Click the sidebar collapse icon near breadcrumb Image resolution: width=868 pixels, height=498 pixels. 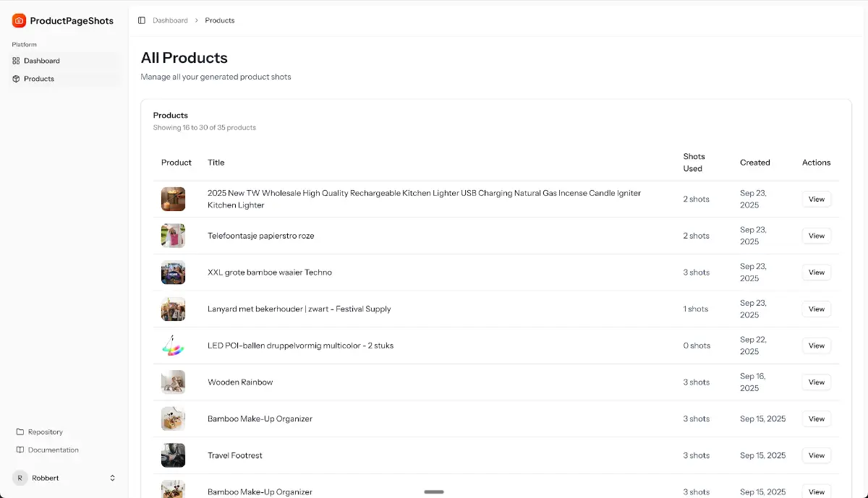click(x=142, y=20)
